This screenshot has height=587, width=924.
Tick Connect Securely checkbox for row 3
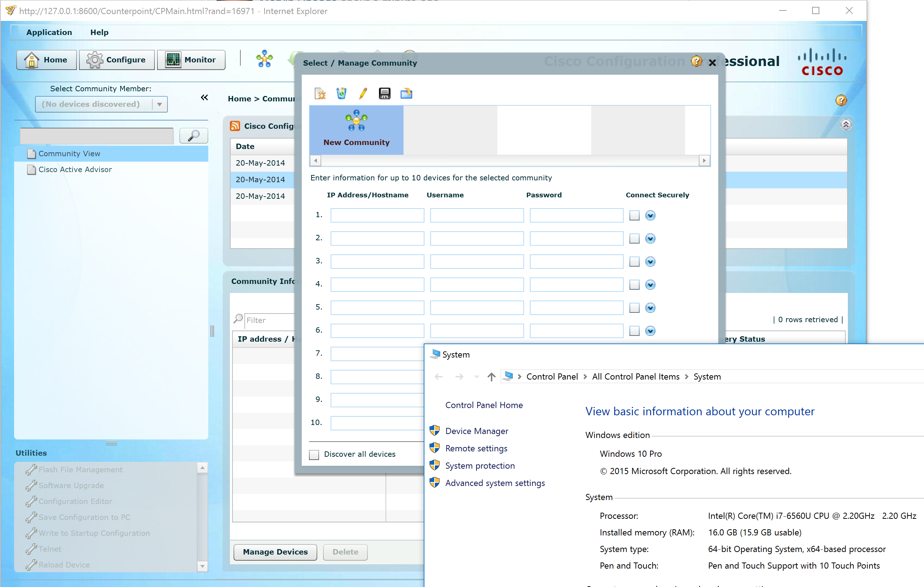point(635,262)
